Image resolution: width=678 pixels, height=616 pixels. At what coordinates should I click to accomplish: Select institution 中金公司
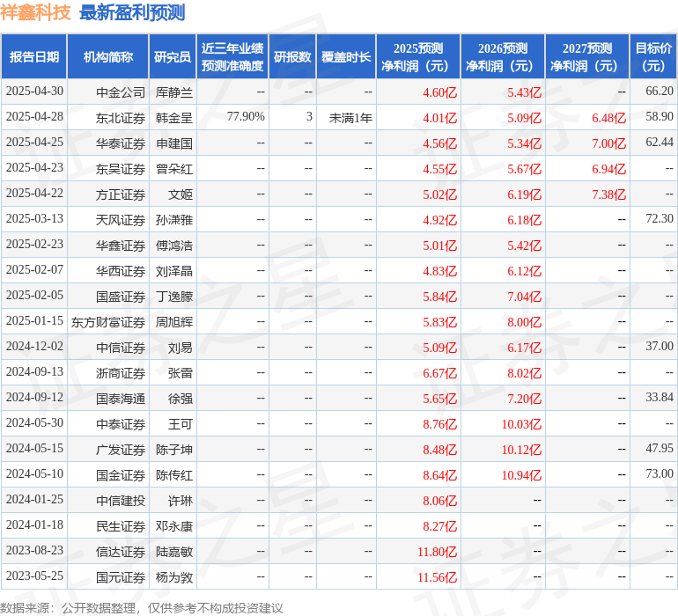(121, 92)
